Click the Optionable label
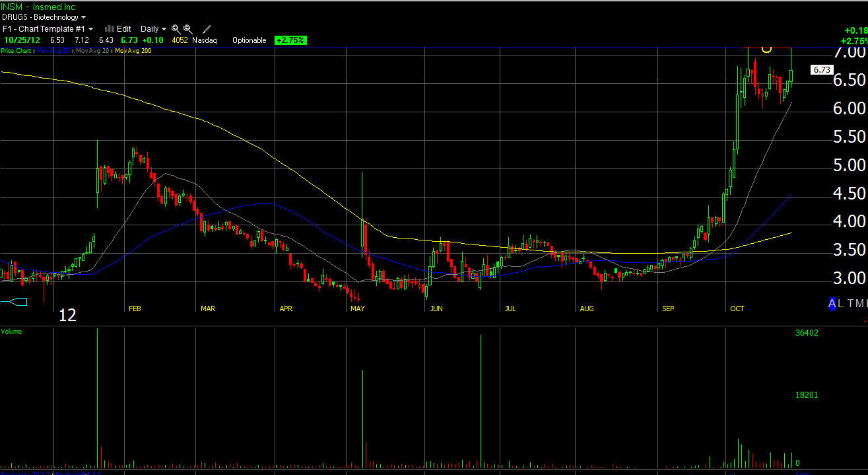 click(250, 40)
